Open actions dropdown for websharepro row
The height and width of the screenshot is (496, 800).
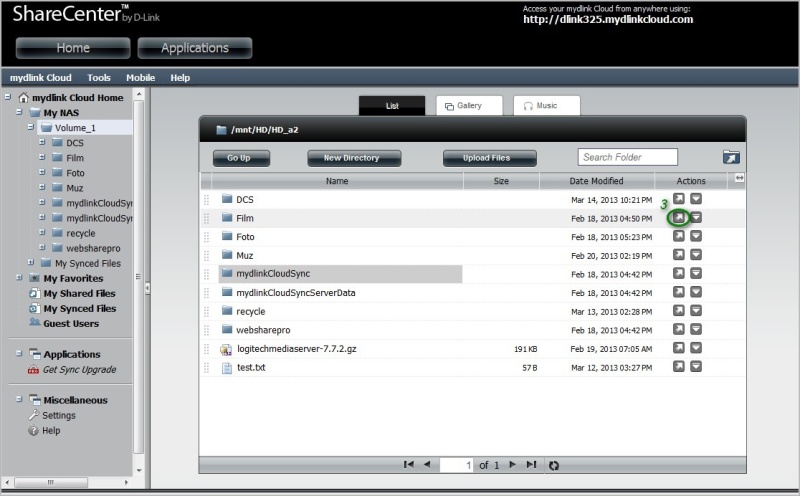point(696,329)
